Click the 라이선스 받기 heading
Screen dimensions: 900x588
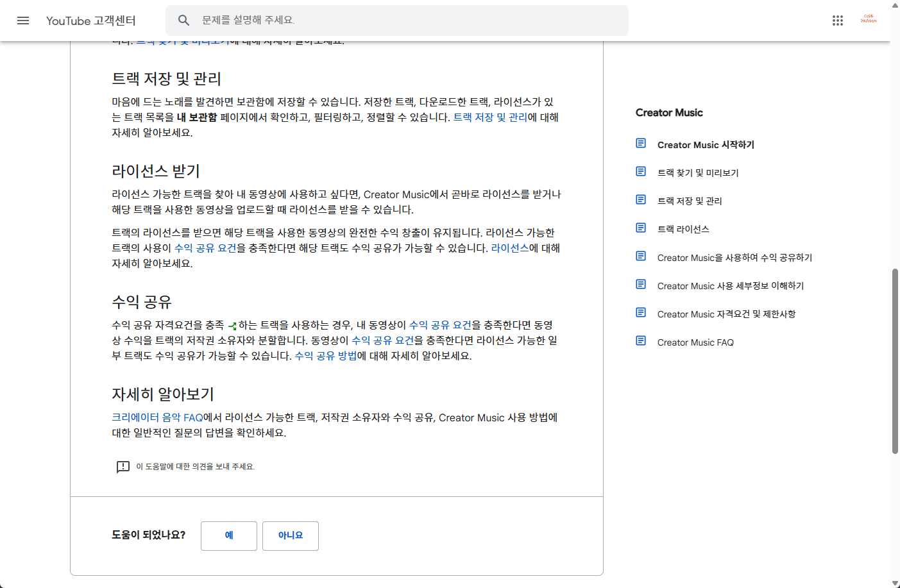click(x=156, y=171)
